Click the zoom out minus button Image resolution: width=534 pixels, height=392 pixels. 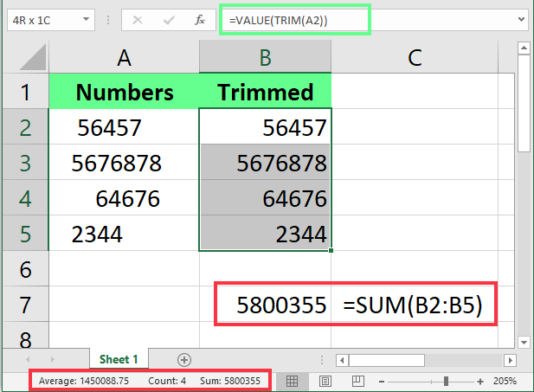382,382
